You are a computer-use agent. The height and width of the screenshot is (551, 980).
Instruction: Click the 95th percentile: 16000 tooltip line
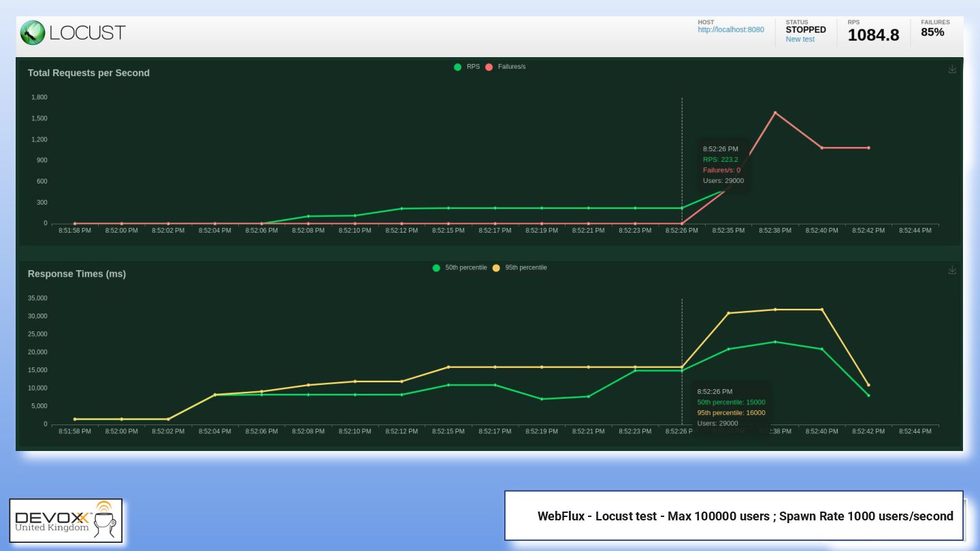pyautogui.click(x=731, y=412)
